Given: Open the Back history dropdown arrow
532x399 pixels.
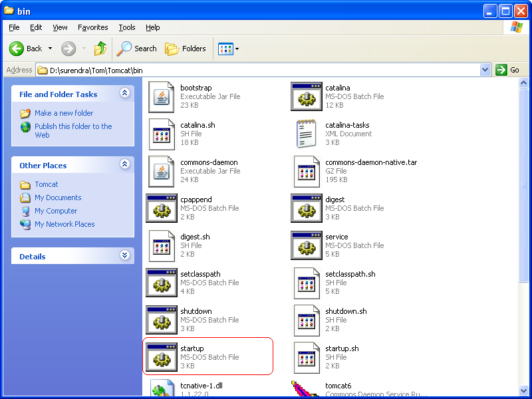Looking at the screenshot, I should [x=51, y=49].
